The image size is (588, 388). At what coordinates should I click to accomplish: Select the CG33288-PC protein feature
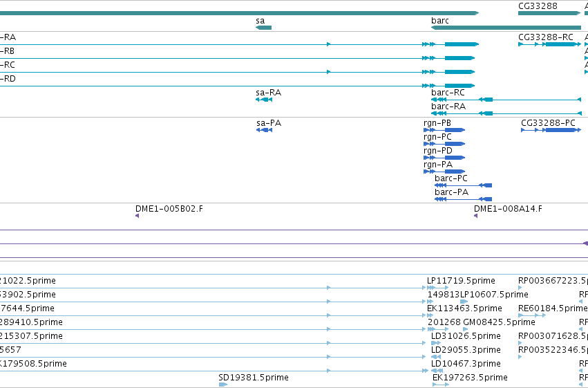551,130
